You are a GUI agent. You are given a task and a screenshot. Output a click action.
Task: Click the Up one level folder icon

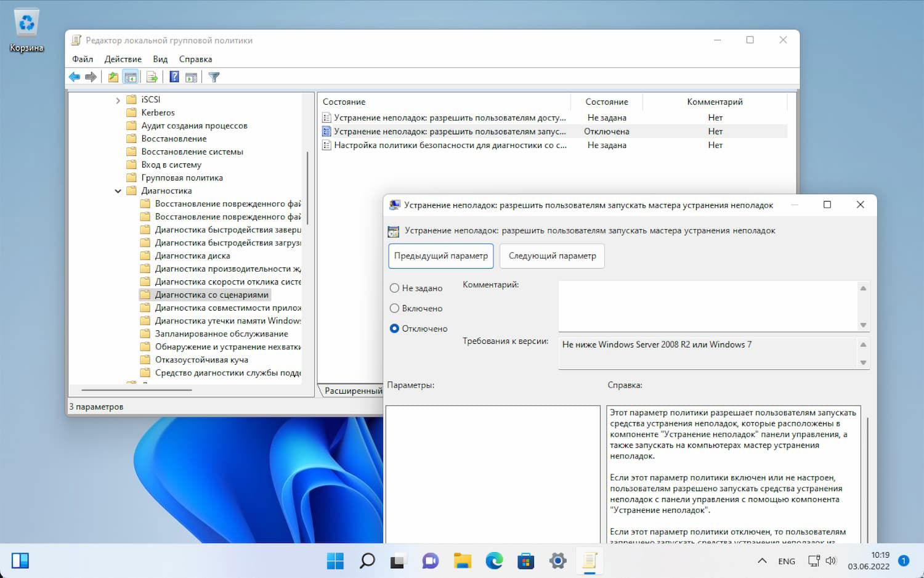click(113, 77)
